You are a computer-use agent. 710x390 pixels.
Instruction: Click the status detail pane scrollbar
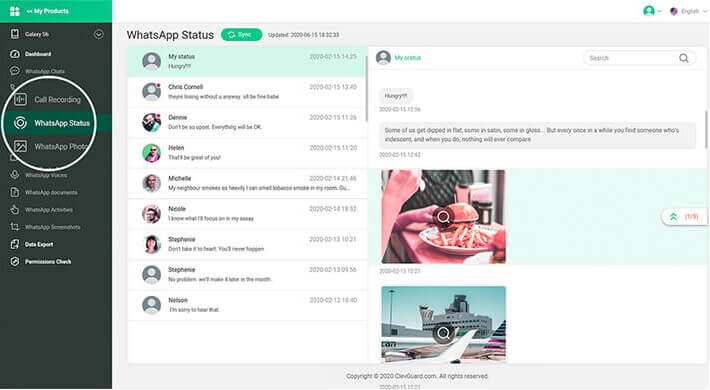click(x=705, y=129)
